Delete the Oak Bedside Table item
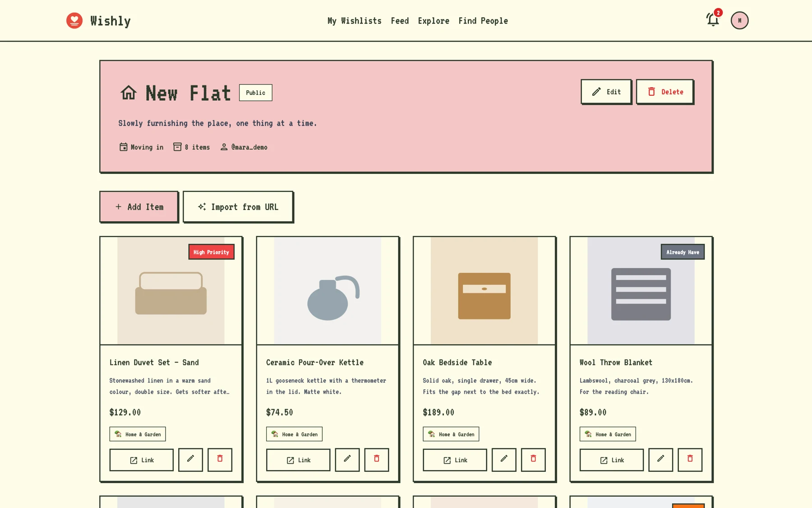 533,459
